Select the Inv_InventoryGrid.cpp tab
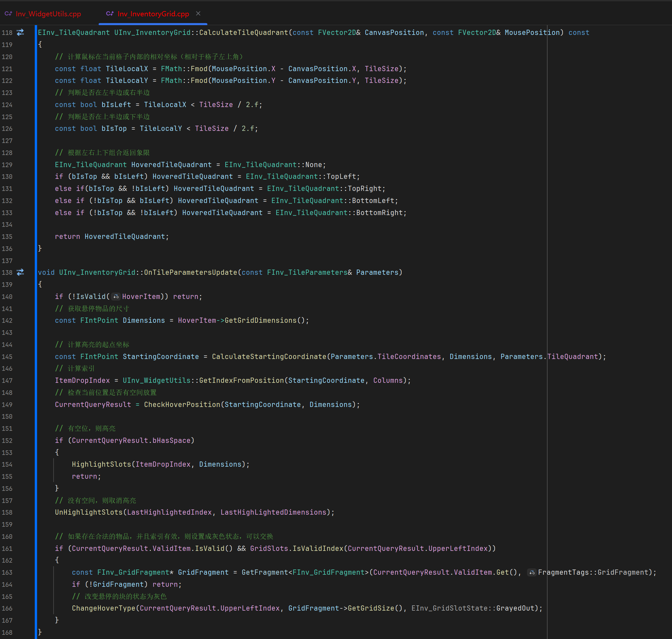Image resolution: width=672 pixels, height=639 pixels. (x=153, y=14)
